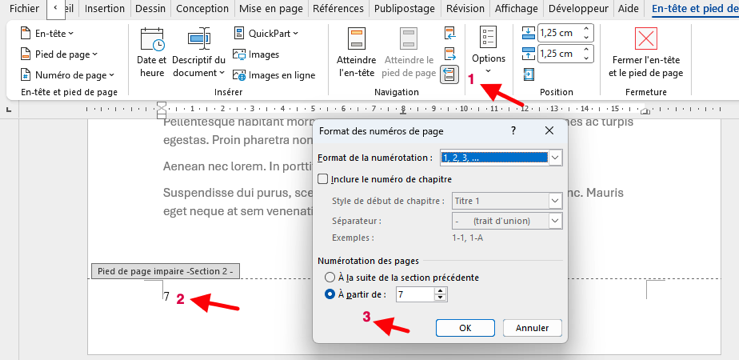This screenshot has width=739, height=360.
Task: Increment the À partir de spinner up arrow
Action: [x=441, y=292]
